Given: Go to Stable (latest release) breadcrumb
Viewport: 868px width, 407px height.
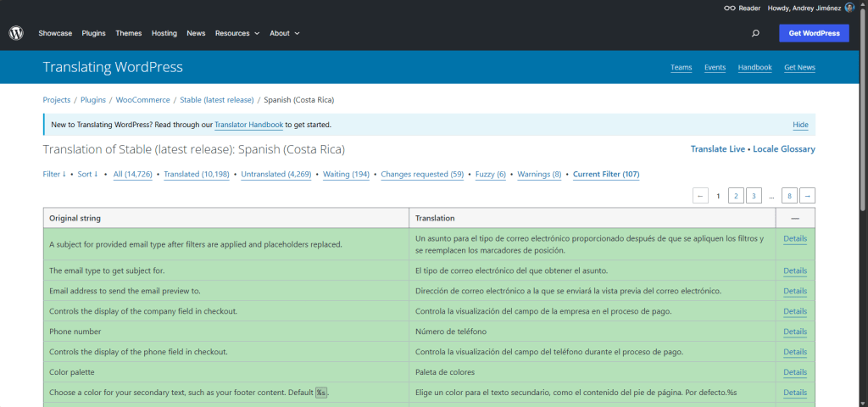Looking at the screenshot, I should coord(217,100).
